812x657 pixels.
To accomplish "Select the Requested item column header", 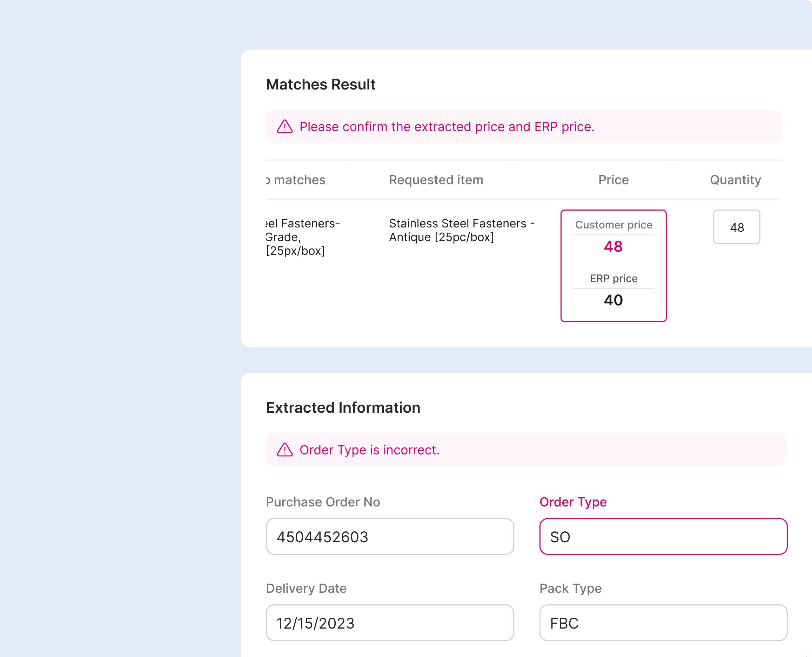I will click(x=436, y=180).
